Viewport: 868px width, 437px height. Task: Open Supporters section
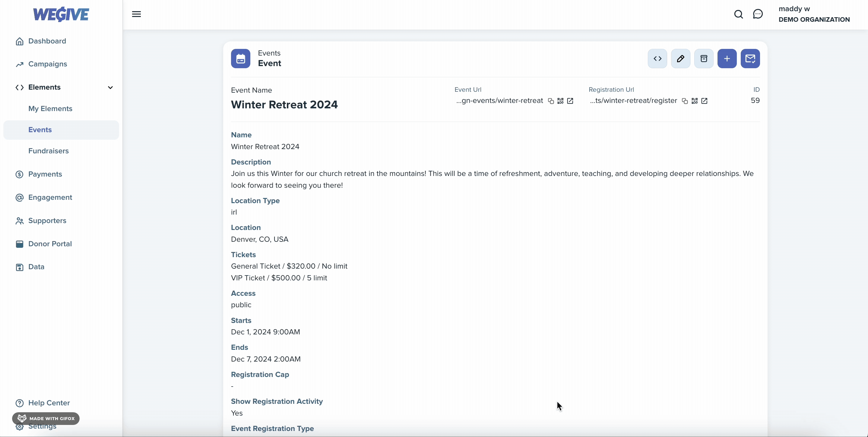[x=47, y=221]
